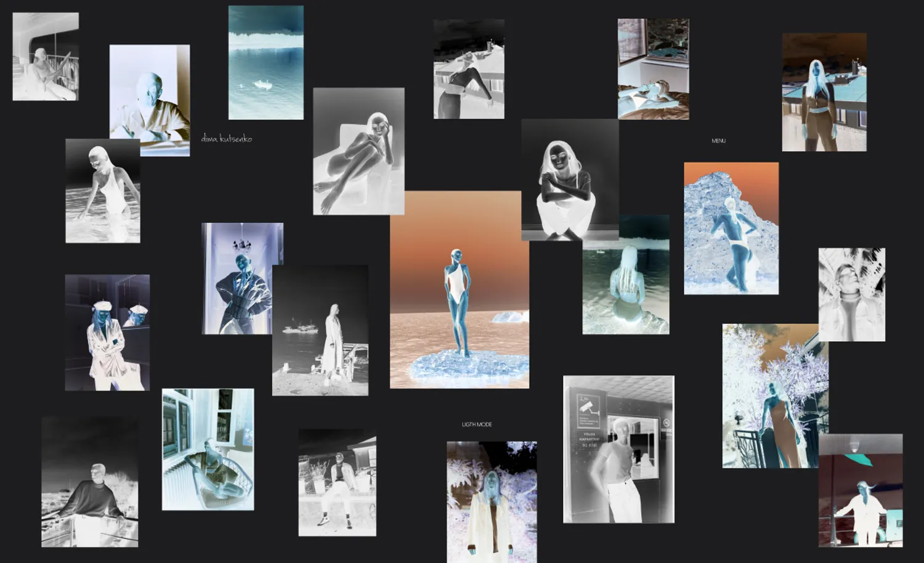Open photo of woman in long coat by sea

320,330
